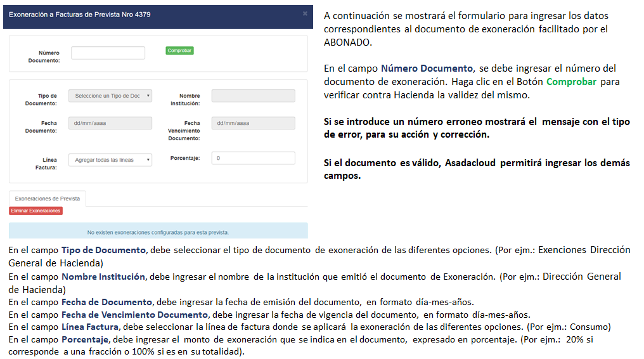644x359 pixels.
Task: Click the 'Fecha Vencimiento Documento:' form label
Action: tap(184, 131)
